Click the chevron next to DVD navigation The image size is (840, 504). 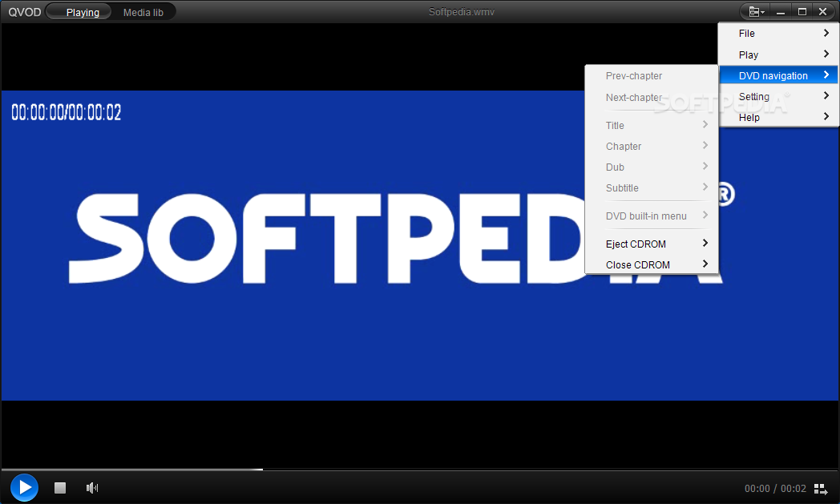826,75
